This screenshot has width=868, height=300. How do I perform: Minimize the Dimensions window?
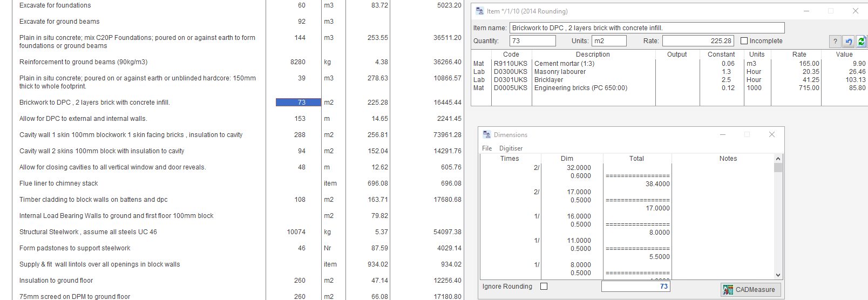(x=722, y=134)
